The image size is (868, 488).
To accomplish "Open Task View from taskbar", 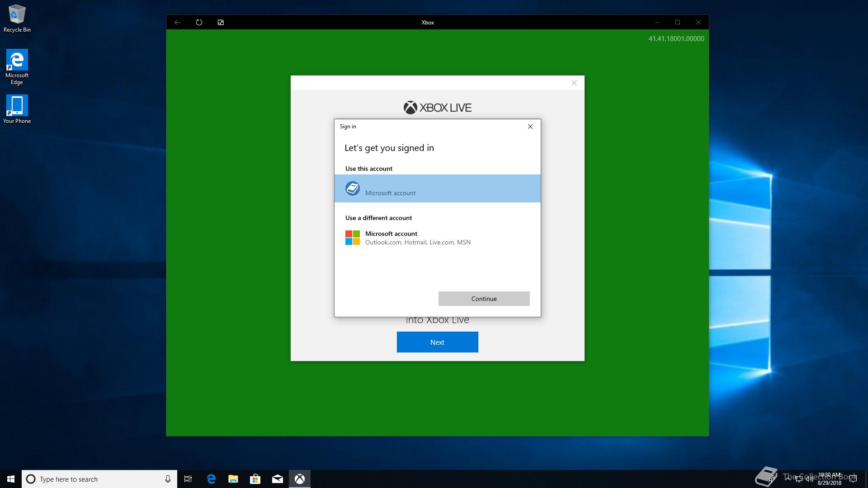I will [188, 479].
